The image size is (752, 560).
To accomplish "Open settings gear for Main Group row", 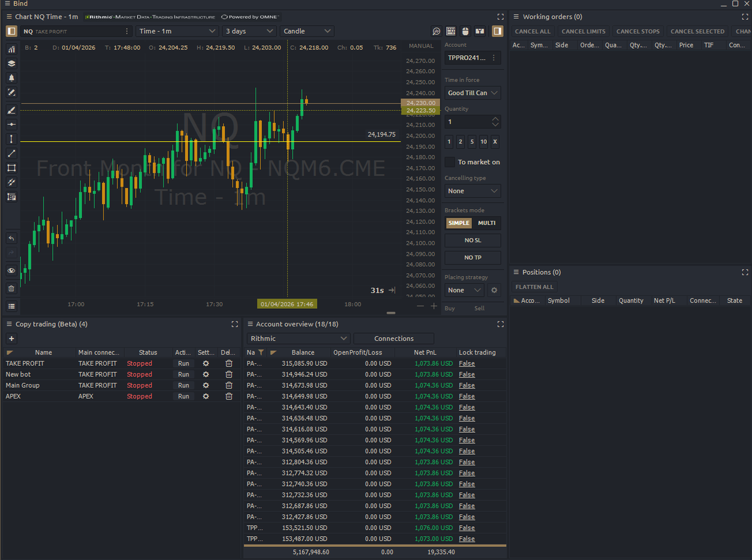I will click(206, 385).
